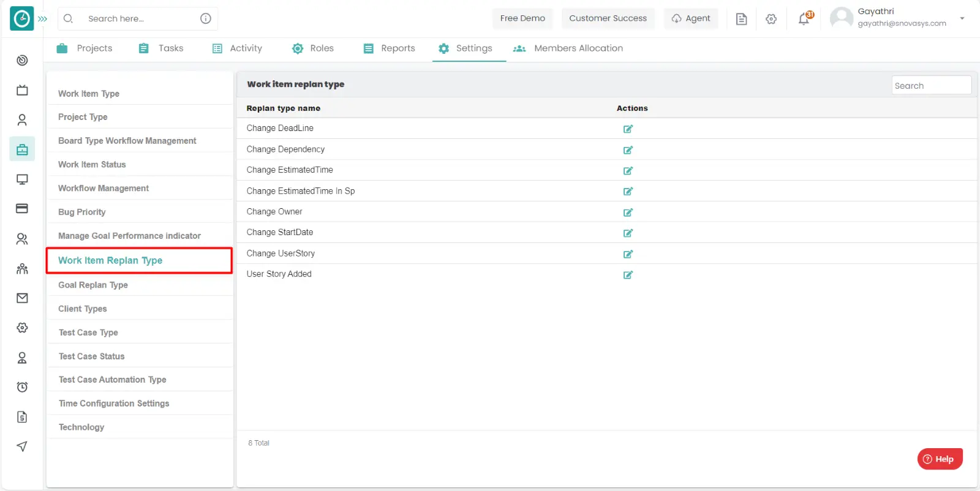Click the sidebar mail envelope icon

22,298
